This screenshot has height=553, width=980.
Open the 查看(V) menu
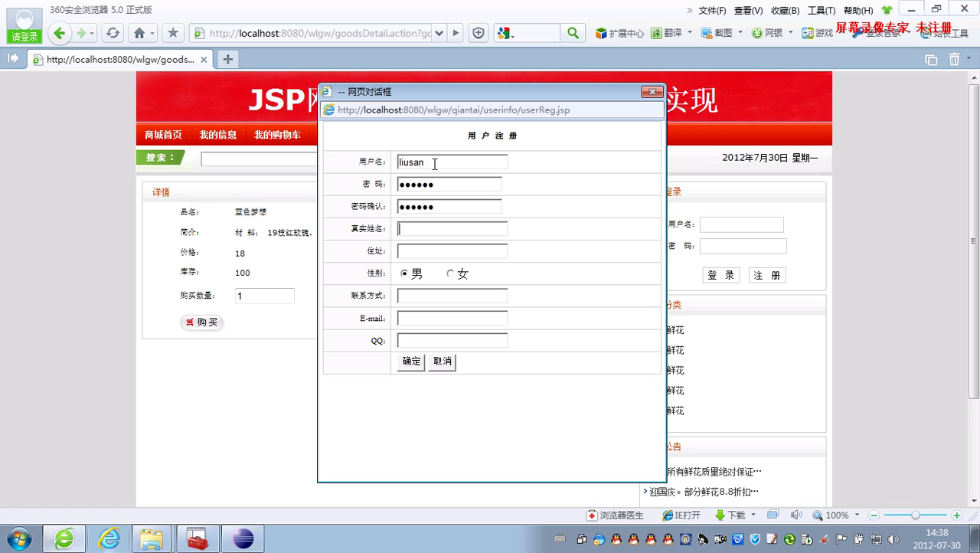click(748, 10)
